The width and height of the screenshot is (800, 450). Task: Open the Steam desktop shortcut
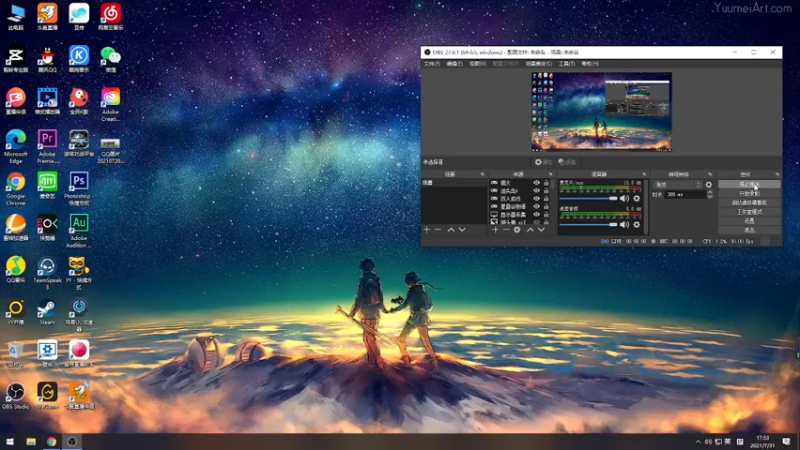click(47, 312)
